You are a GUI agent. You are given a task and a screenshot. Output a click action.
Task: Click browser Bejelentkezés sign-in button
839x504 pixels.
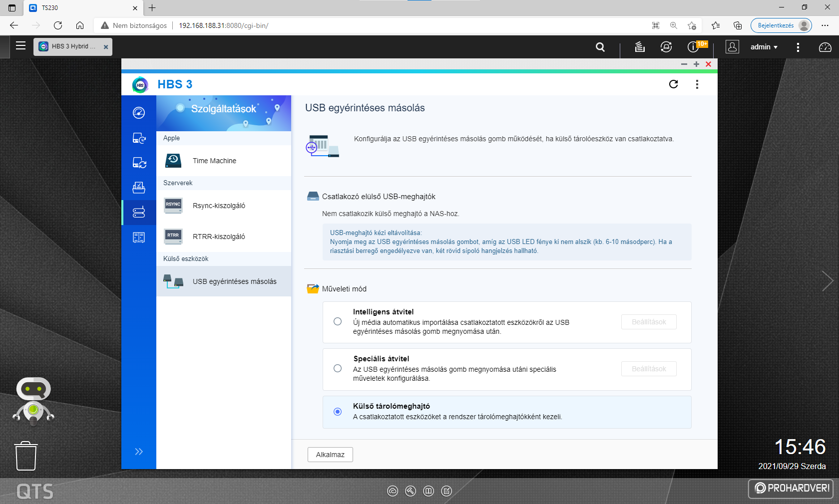(781, 25)
